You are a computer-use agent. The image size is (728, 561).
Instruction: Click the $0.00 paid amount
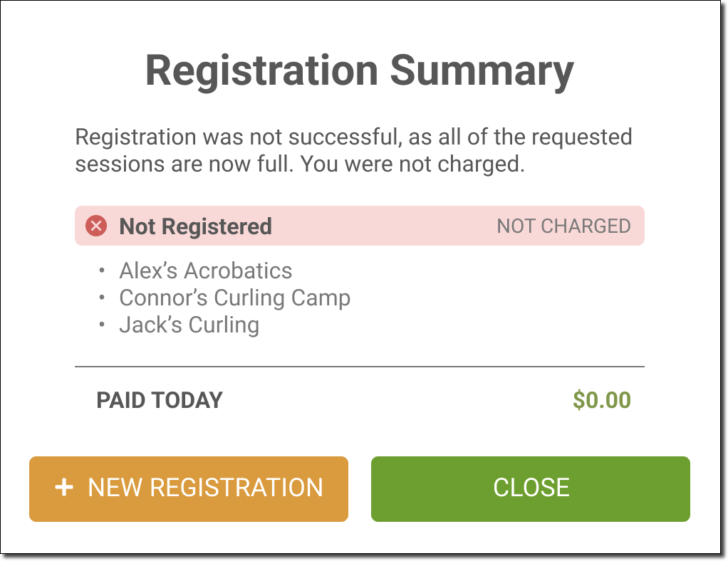coord(602,400)
